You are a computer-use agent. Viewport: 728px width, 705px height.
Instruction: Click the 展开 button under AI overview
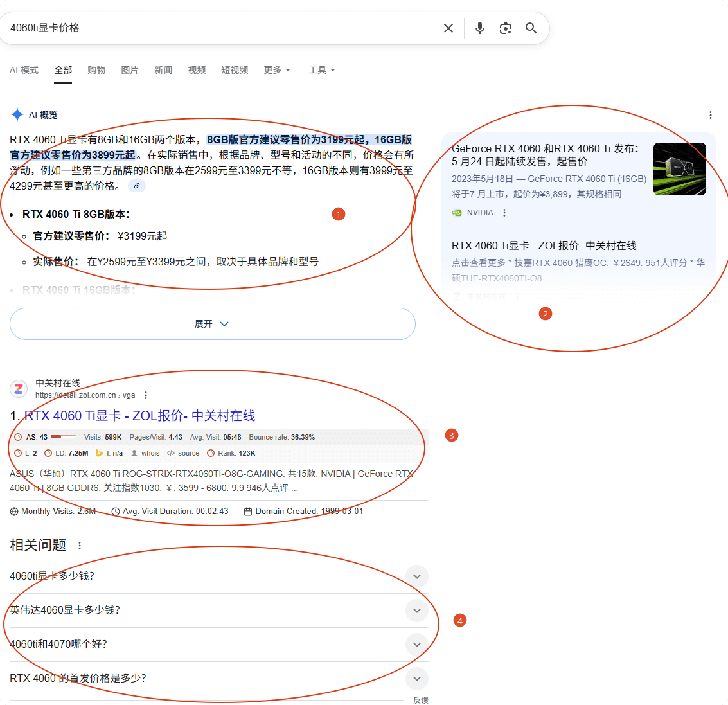click(x=212, y=323)
